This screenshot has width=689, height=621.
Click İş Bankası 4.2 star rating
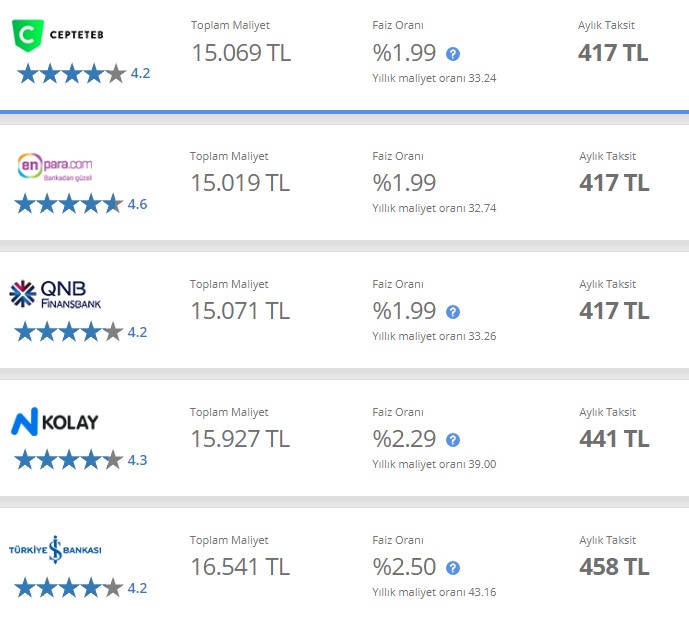pyautogui.click(x=81, y=588)
